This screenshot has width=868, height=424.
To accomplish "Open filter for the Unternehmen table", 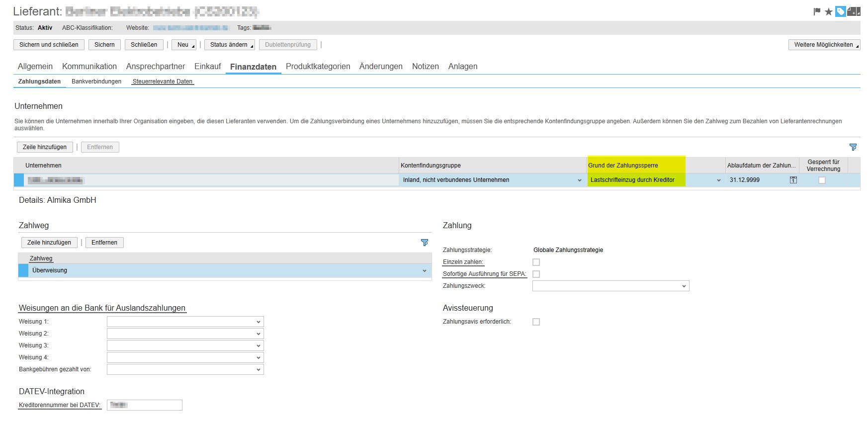I will [x=853, y=147].
